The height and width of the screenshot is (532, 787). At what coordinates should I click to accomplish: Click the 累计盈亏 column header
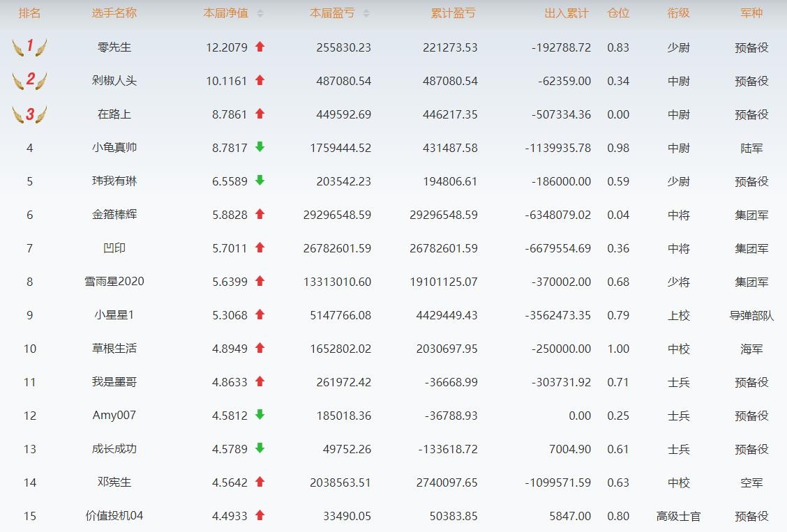[x=454, y=13]
